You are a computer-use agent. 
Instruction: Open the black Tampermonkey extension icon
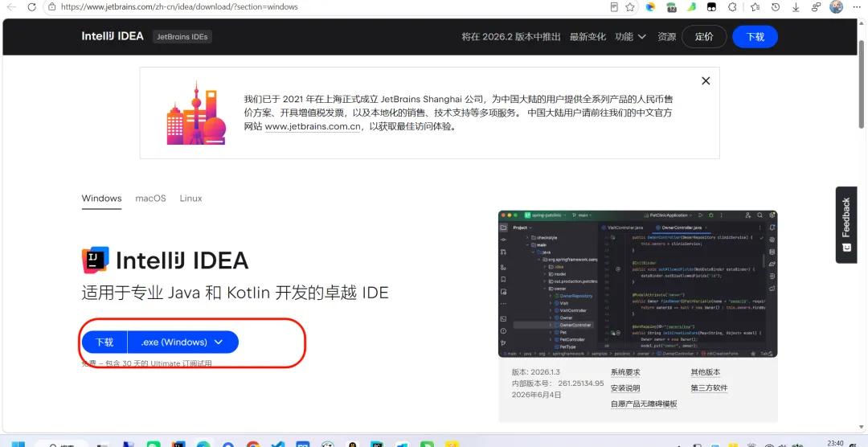[x=711, y=7]
